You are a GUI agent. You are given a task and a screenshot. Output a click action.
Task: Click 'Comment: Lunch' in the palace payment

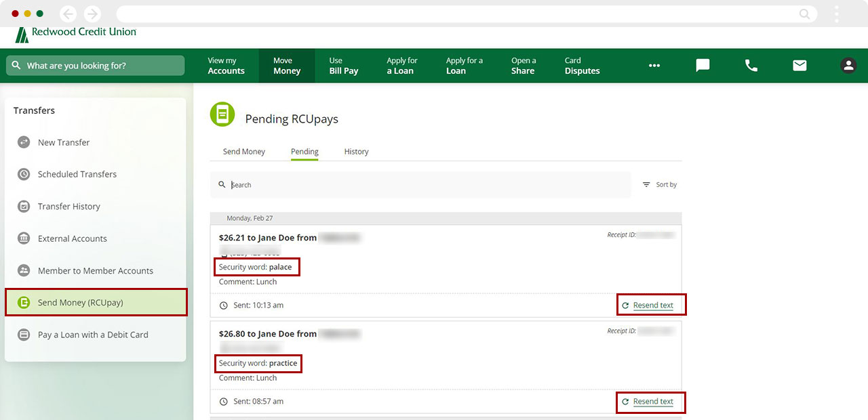[x=248, y=282]
